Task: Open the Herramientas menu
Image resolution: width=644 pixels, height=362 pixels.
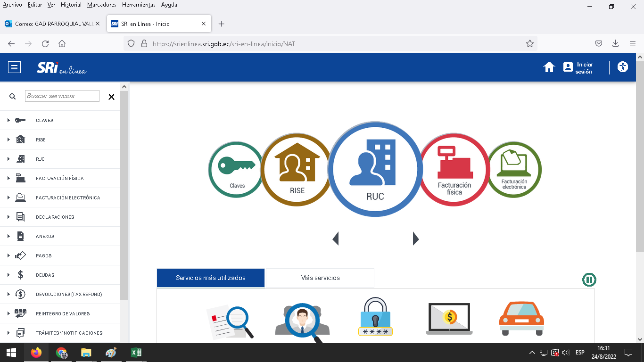Action: [139, 5]
